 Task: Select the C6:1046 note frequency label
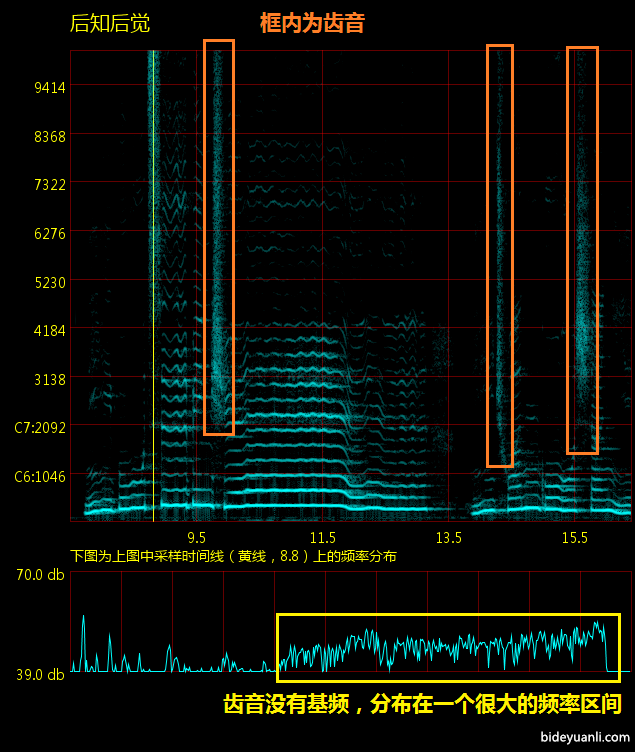coord(40,477)
